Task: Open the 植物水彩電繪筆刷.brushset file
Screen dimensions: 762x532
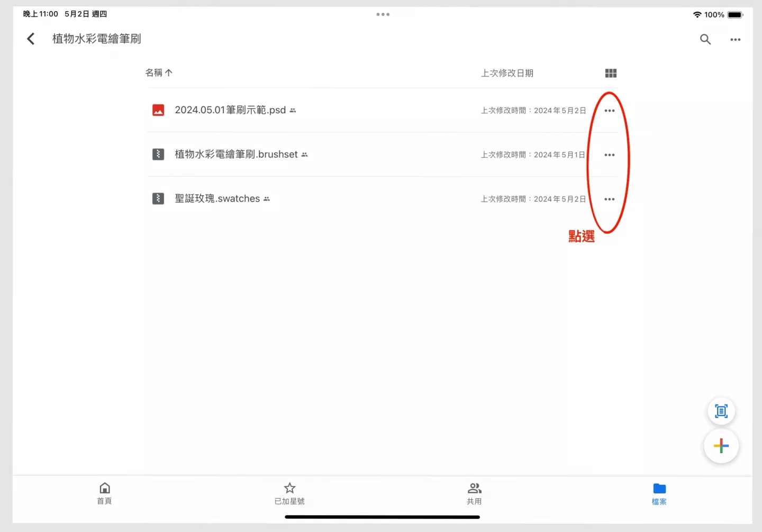Action: tap(236, 154)
